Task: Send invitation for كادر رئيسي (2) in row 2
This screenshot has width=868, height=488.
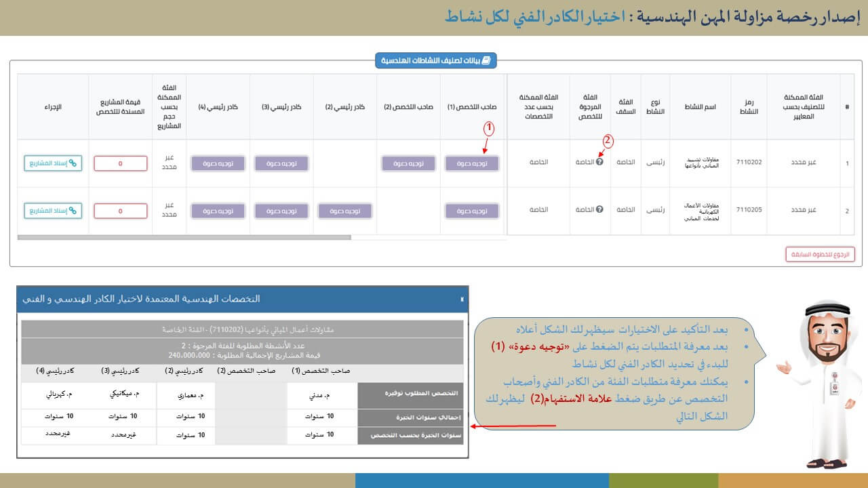Action: click(344, 211)
